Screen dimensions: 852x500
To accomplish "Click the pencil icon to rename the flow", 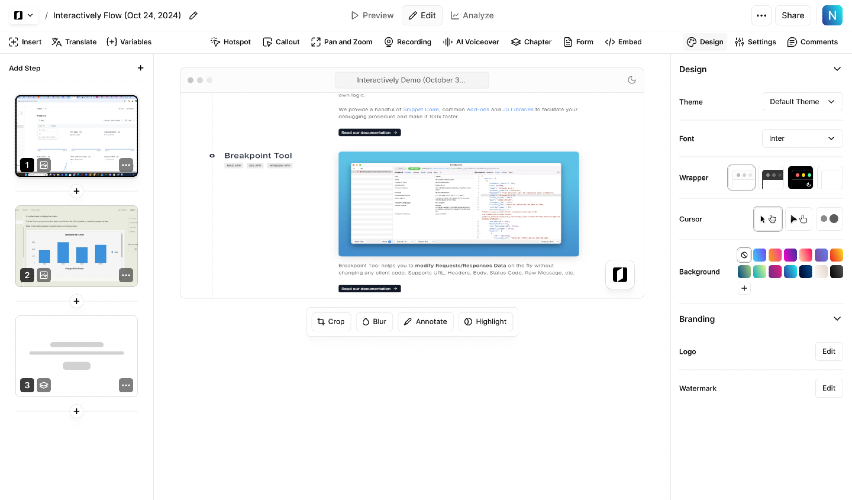I will (193, 15).
